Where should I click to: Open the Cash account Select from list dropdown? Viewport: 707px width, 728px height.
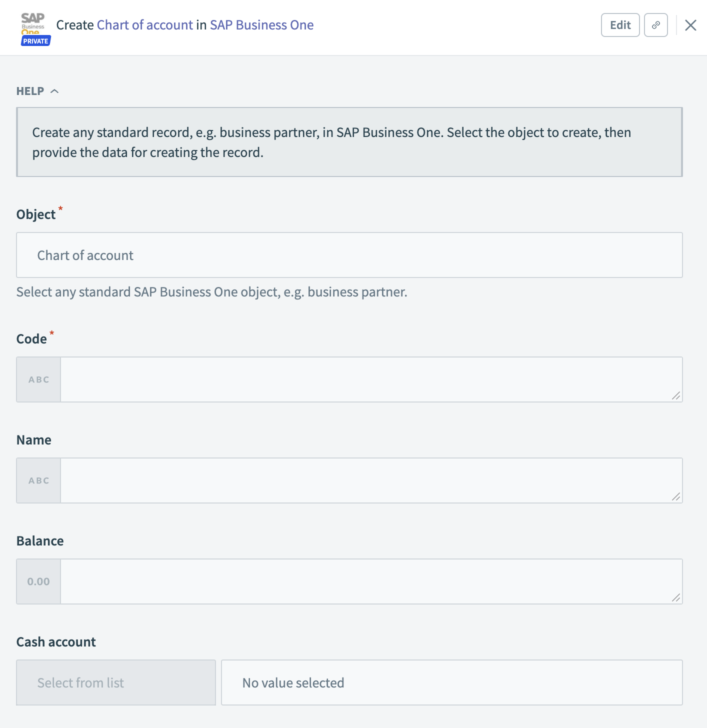click(115, 682)
